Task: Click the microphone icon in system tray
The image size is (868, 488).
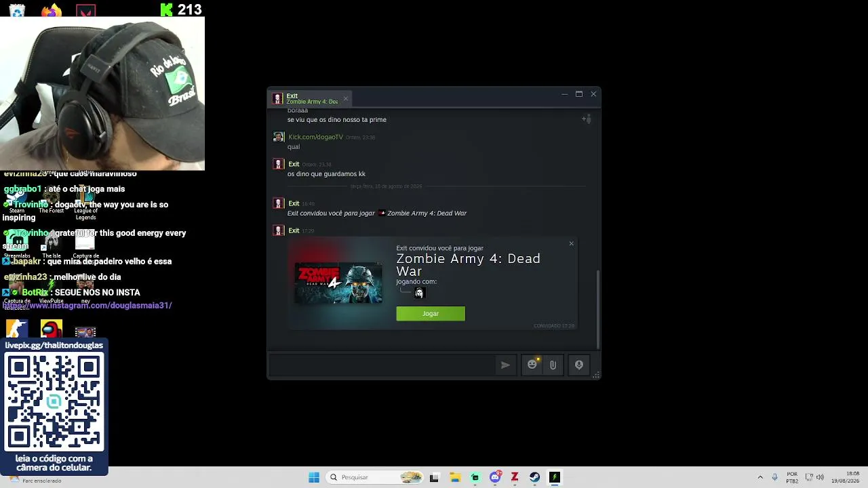Action: pyautogui.click(x=775, y=477)
